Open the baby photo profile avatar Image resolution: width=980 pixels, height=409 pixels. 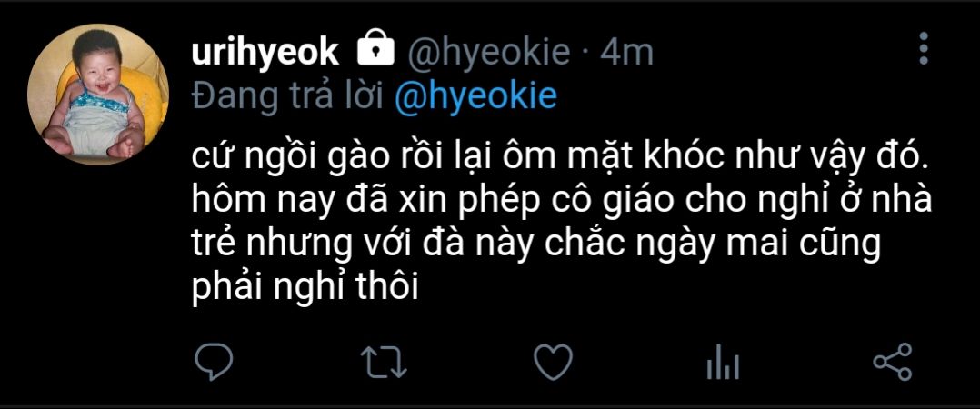98,94
